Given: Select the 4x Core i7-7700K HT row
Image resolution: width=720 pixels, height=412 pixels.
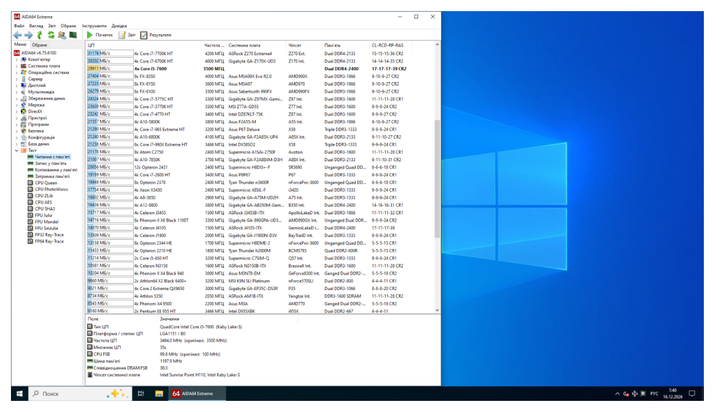Looking at the screenshot, I should click(260, 53).
